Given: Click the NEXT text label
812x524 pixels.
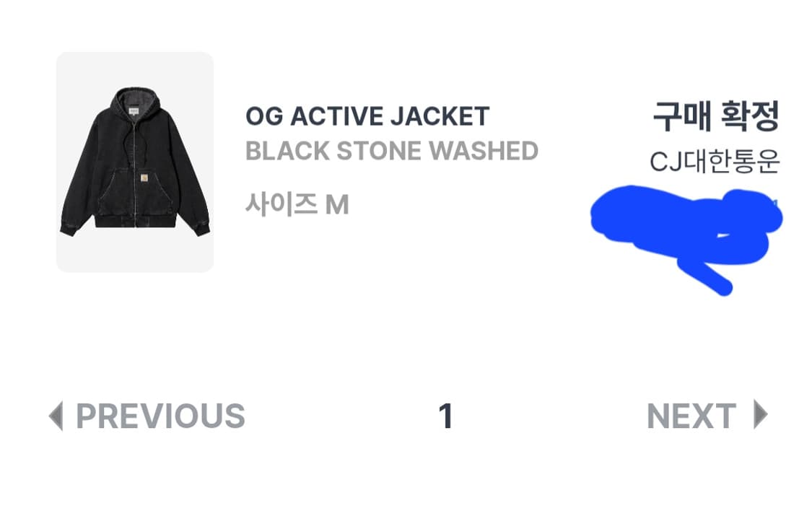Looking at the screenshot, I should tap(691, 416).
